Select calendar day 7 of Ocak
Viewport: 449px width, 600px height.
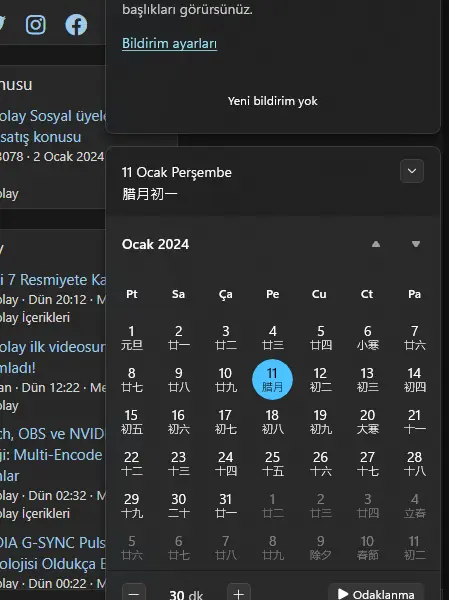tap(415, 338)
